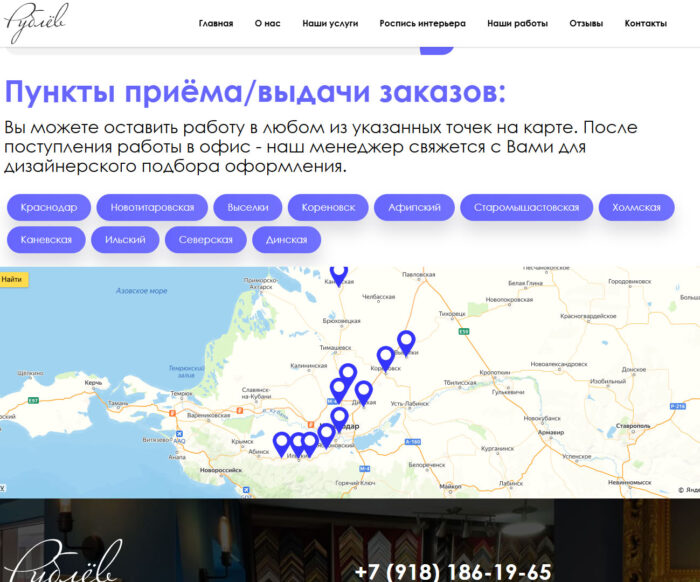This screenshot has height=582, width=700.
Task: Go to the Наши услуги page
Action: pos(330,23)
